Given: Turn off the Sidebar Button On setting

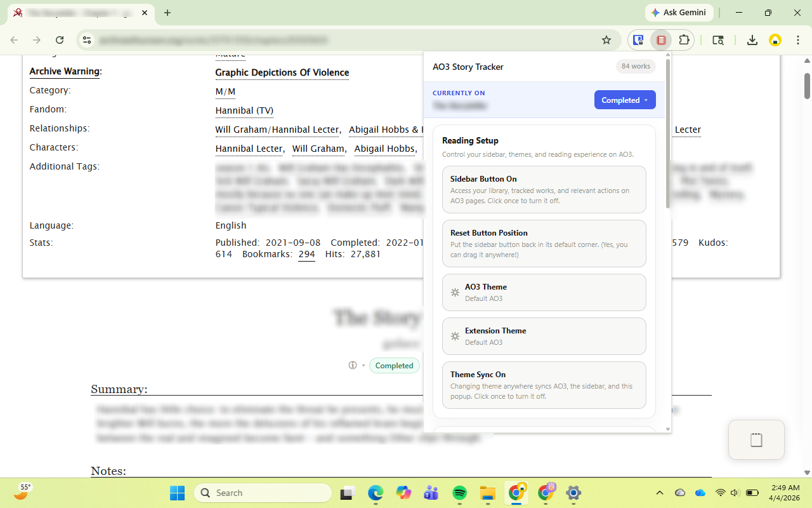Looking at the screenshot, I should (544, 189).
